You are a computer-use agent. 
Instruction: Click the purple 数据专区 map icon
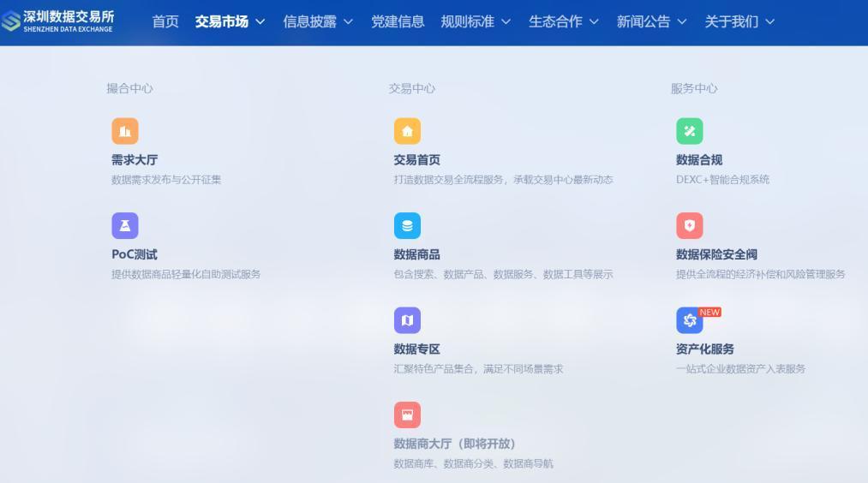[407, 320]
